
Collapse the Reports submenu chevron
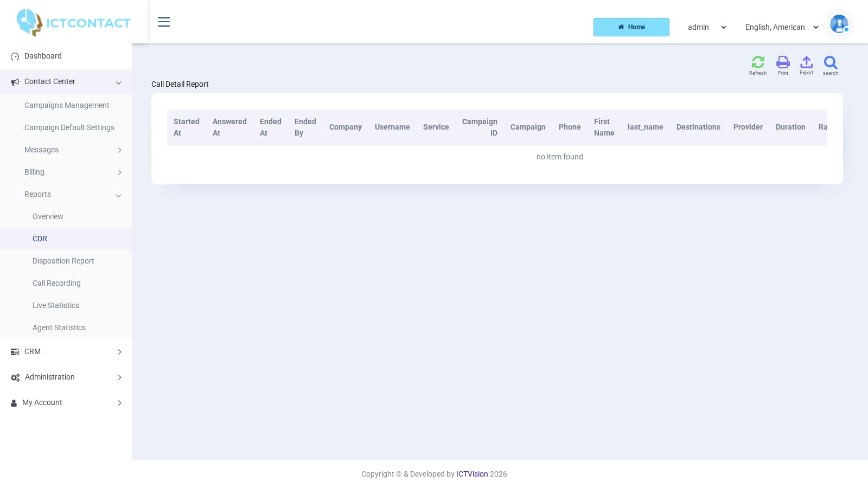118,195
